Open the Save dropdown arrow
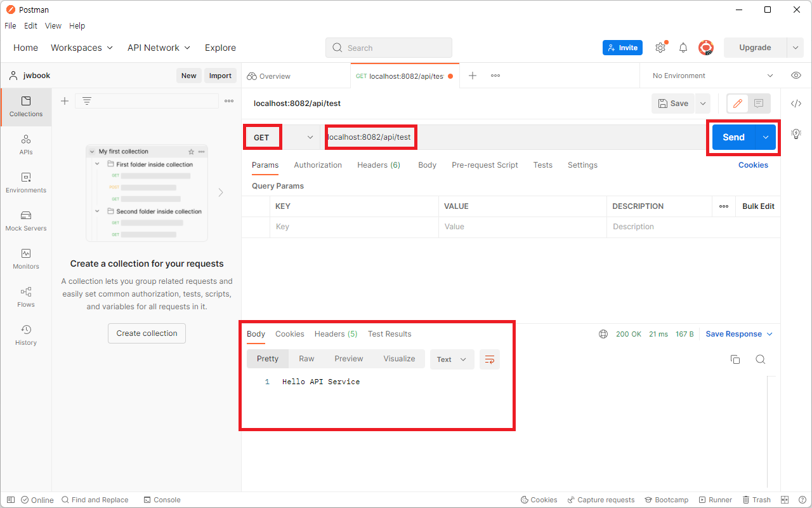Viewport: 812px width, 508px height. pyautogui.click(x=702, y=104)
